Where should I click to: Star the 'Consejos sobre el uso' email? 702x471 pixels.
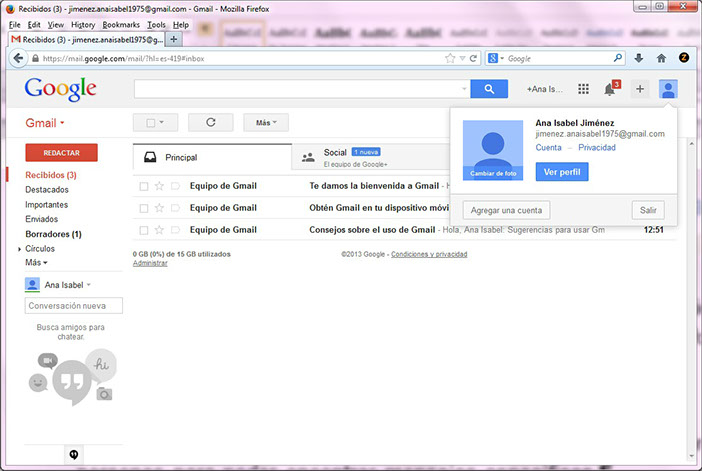coord(159,230)
